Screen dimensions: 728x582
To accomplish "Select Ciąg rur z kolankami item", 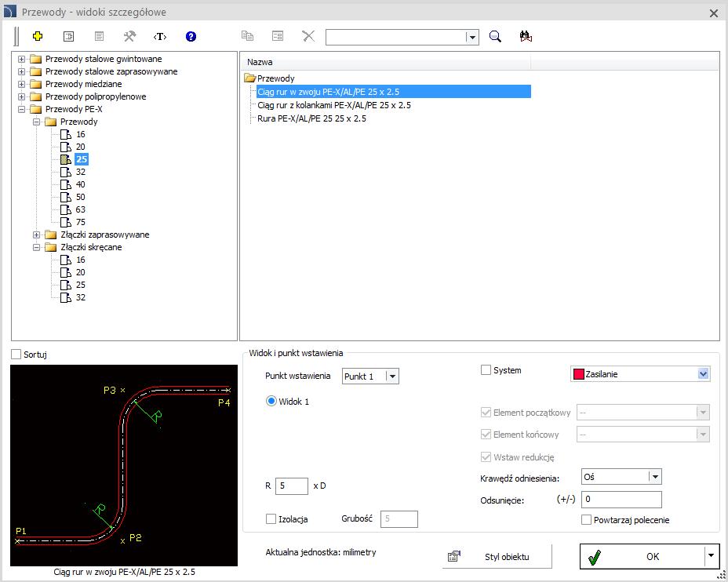I will coord(334,105).
